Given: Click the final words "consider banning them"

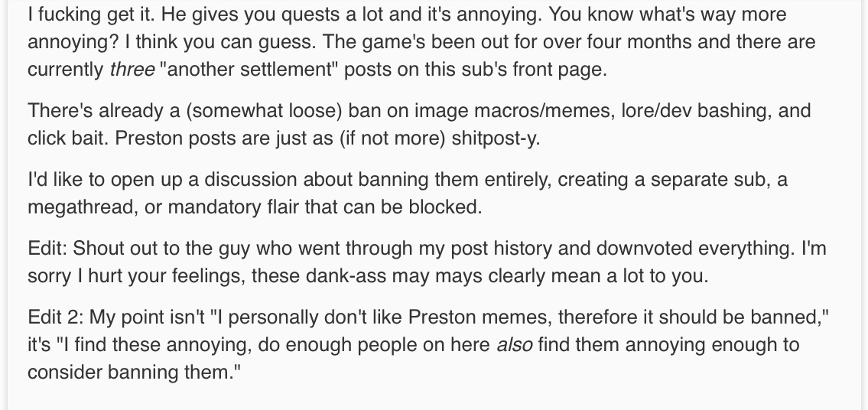Looking at the screenshot, I should click(127, 372).
